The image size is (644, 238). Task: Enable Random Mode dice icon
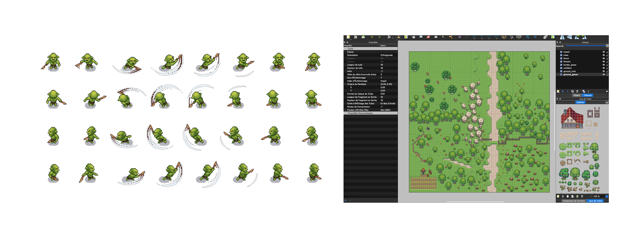tap(545, 37)
